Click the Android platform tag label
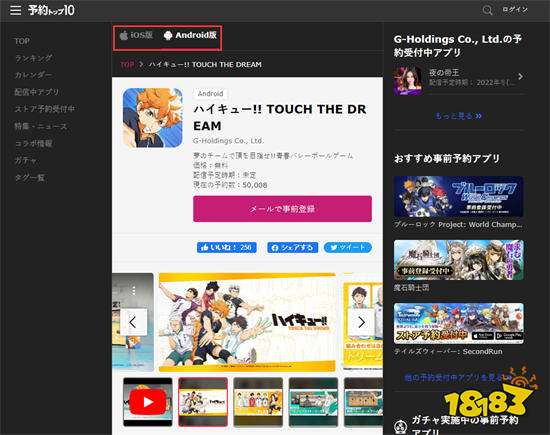Viewport: 550px width, 435px height. pyautogui.click(x=210, y=94)
